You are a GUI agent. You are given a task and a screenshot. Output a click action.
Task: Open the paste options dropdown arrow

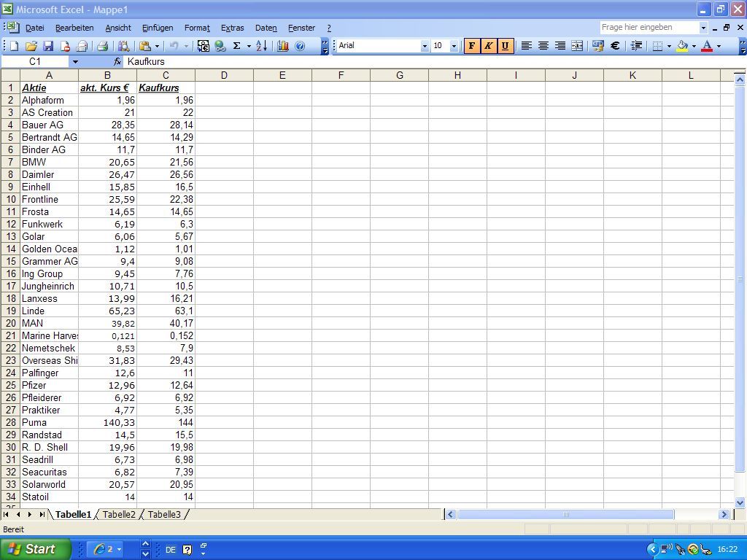click(158, 46)
